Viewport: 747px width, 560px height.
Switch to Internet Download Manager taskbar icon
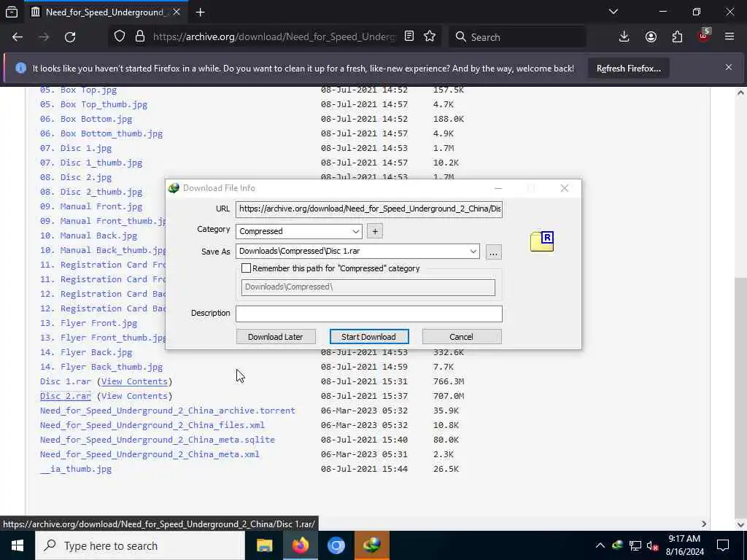(371, 545)
